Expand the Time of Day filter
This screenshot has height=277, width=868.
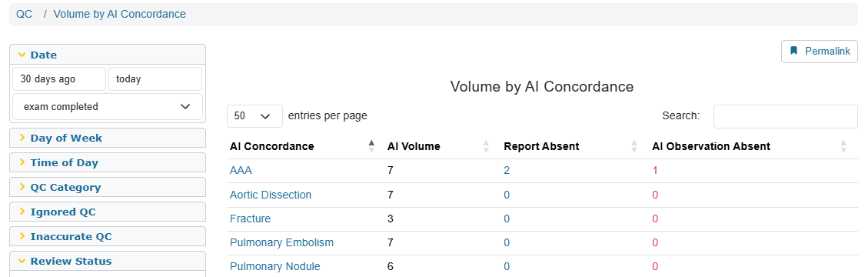click(x=108, y=163)
